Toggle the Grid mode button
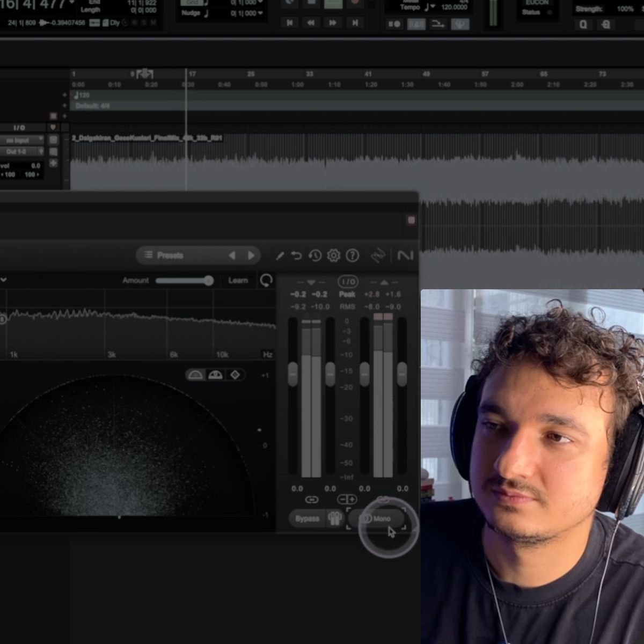This screenshot has height=644, width=644. pos(192,2)
